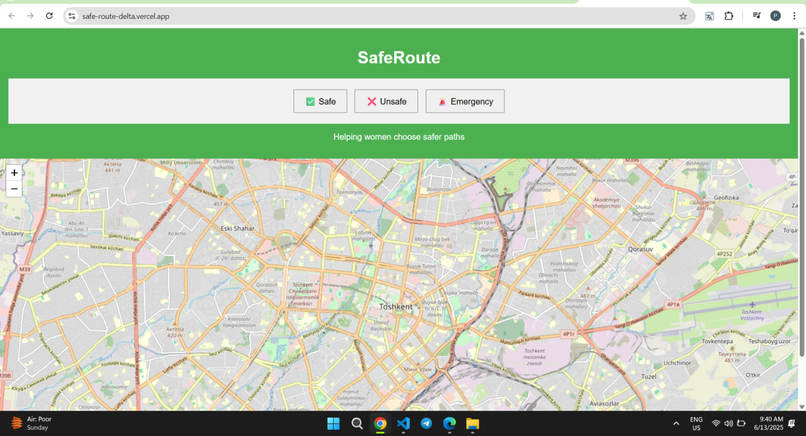Show hidden system tray icons
Viewport: 806px width, 436px height.
[676, 424]
